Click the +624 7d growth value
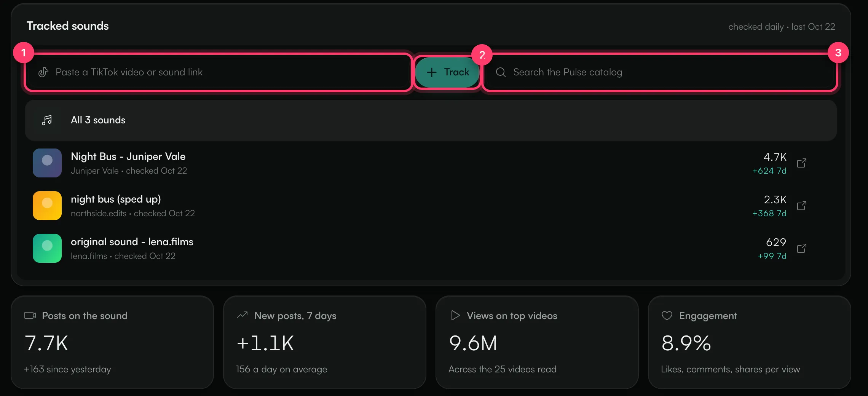Viewport: 868px width, 396px height. click(769, 171)
